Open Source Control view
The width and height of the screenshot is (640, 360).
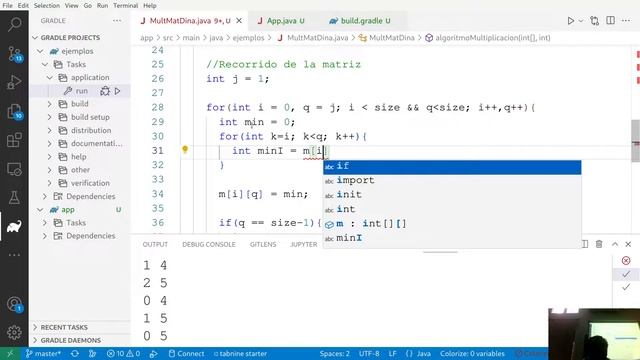[14, 53]
